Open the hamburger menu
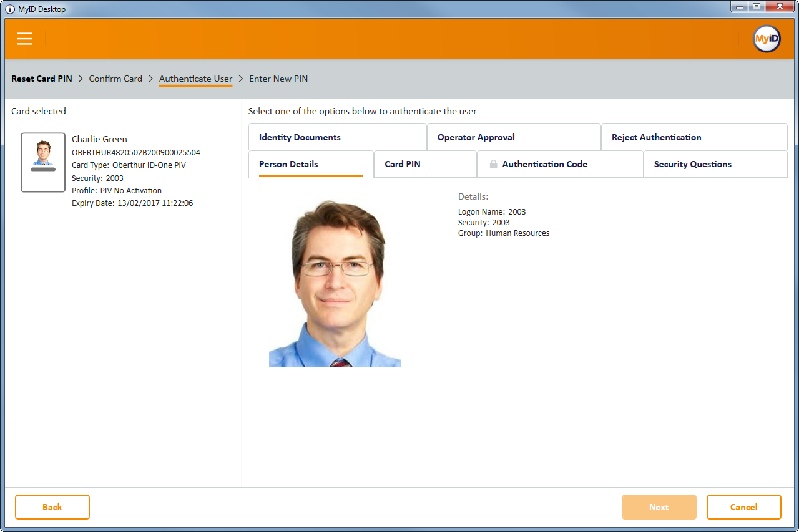Image resolution: width=799 pixels, height=532 pixels. [25, 39]
